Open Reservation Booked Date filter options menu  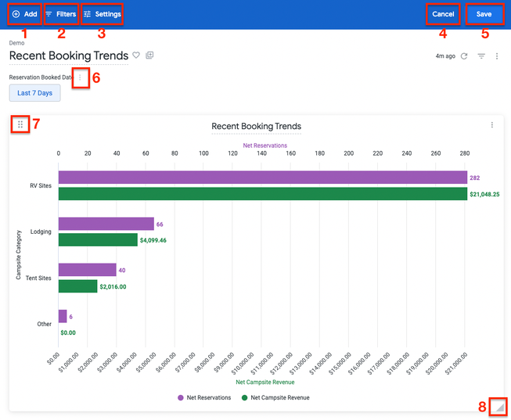[80, 77]
